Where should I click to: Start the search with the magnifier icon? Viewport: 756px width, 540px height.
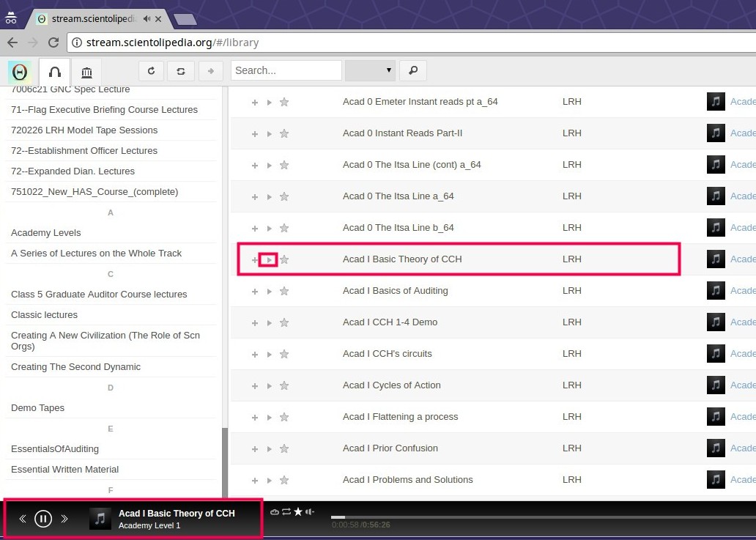[x=412, y=70]
